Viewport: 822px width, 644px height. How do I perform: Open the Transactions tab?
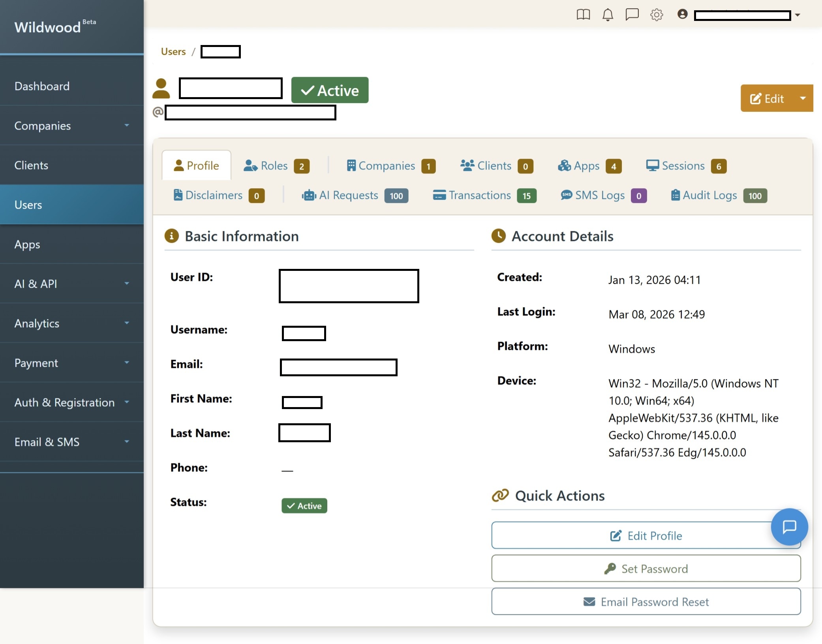coord(479,195)
